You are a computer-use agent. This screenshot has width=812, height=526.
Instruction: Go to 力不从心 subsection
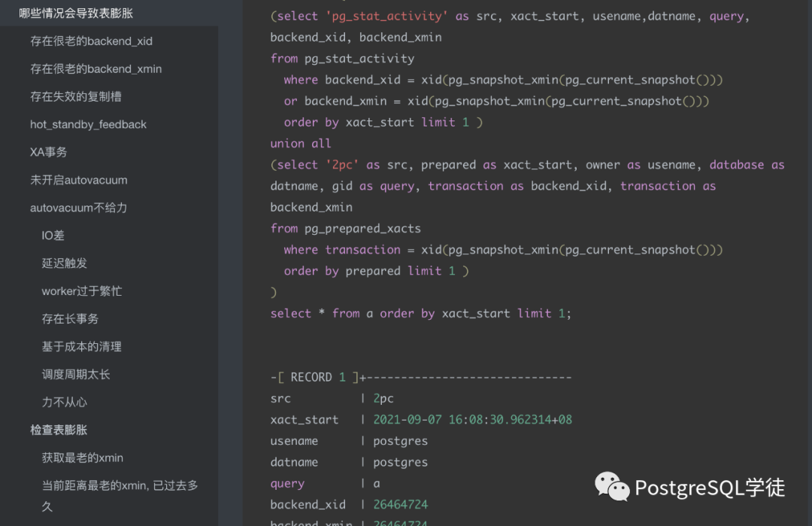(64, 402)
